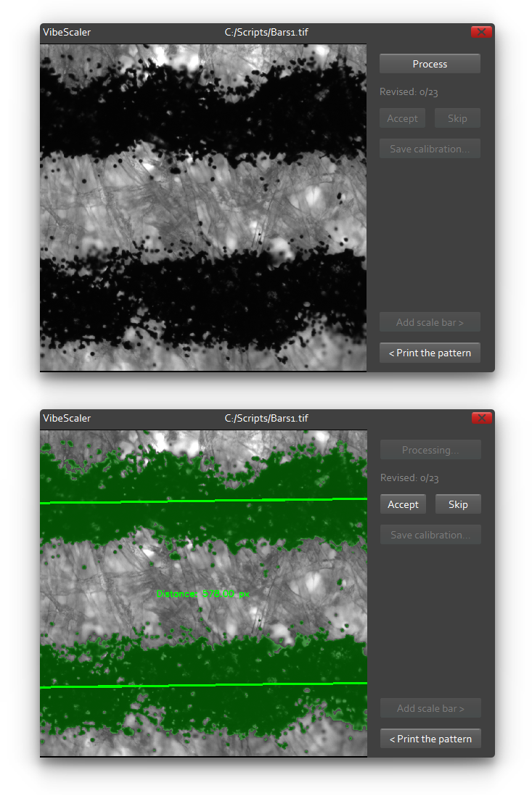Click Print the pattern button in top window
This screenshot has width=532, height=804.
[430, 353]
